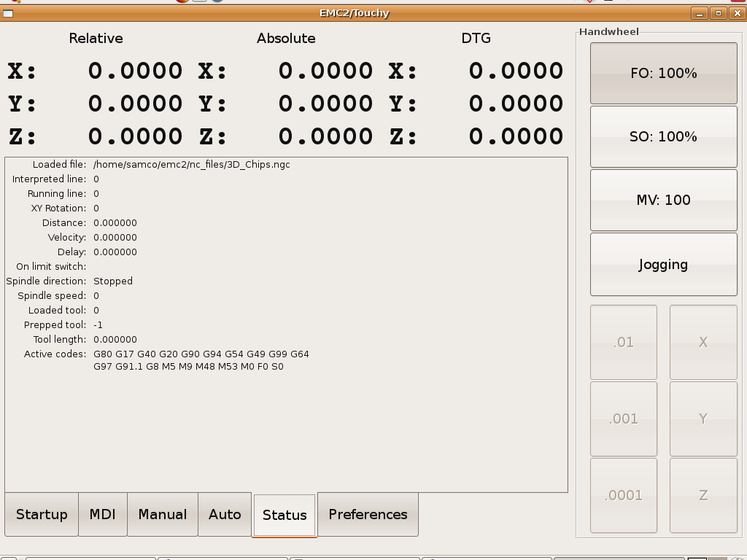Select the Y axis jog button
The height and width of the screenshot is (560, 747).
pos(703,419)
